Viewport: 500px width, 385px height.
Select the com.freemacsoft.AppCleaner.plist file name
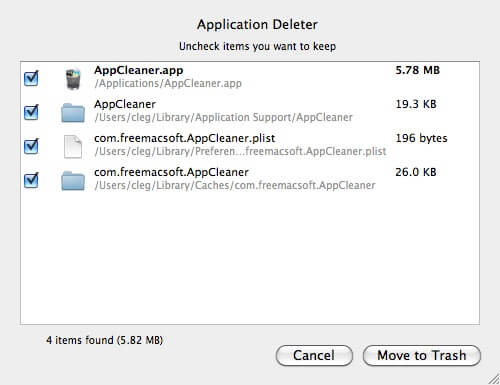tap(185, 138)
